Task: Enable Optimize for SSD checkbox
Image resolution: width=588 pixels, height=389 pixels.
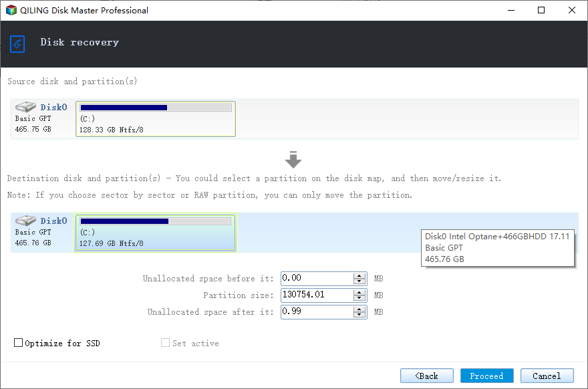Action: coord(18,343)
